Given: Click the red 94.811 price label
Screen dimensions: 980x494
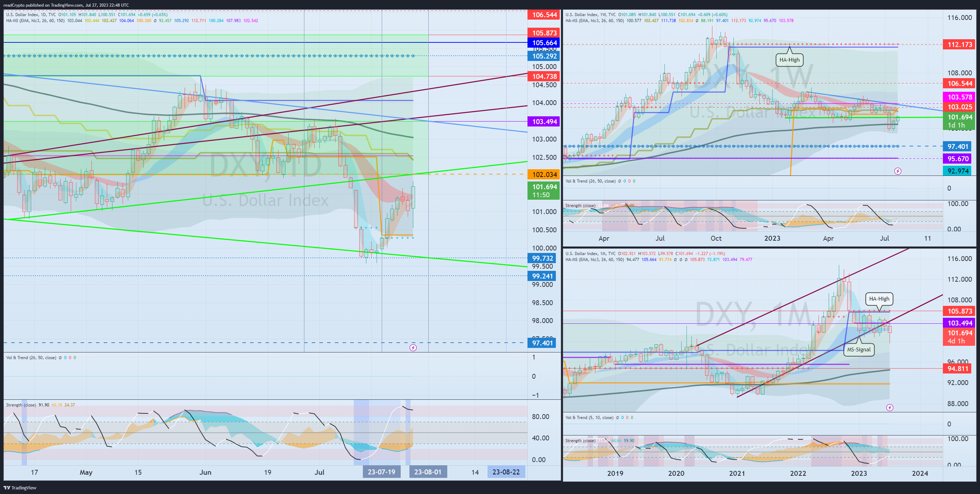Looking at the screenshot, I should 957,369.
